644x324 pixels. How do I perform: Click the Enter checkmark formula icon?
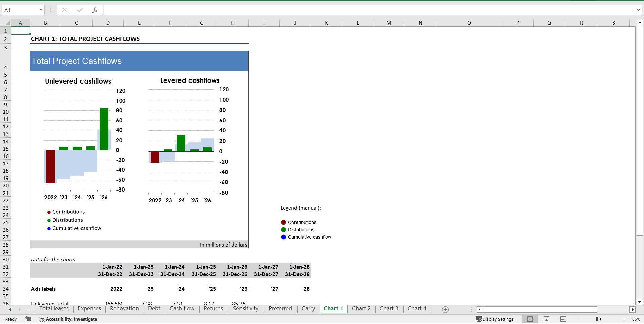80,10
